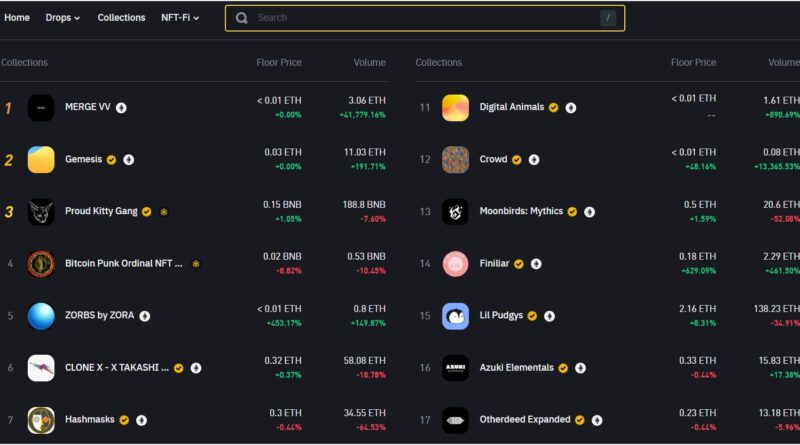Click the magnifying glass search icon
Image resolution: width=800 pixels, height=445 pixels.
pos(242,18)
